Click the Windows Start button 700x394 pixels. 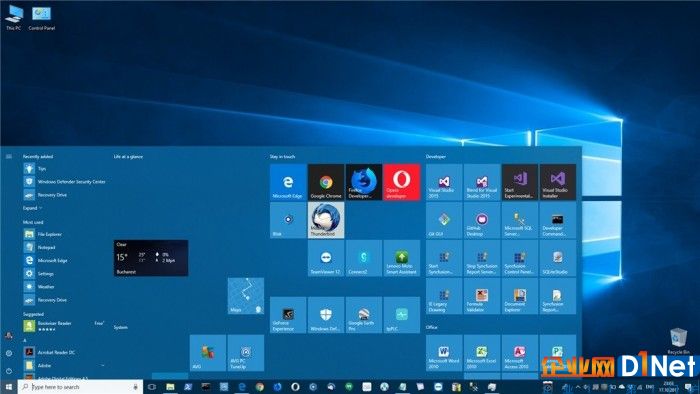(8, 386)
